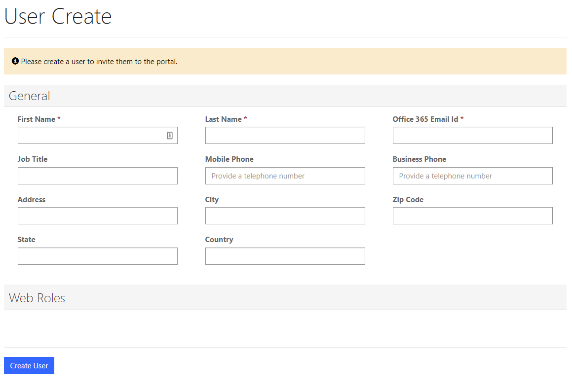Viewport: 572px width, 392px height.
Task: Click the First Name label
Action: [37, 119]
